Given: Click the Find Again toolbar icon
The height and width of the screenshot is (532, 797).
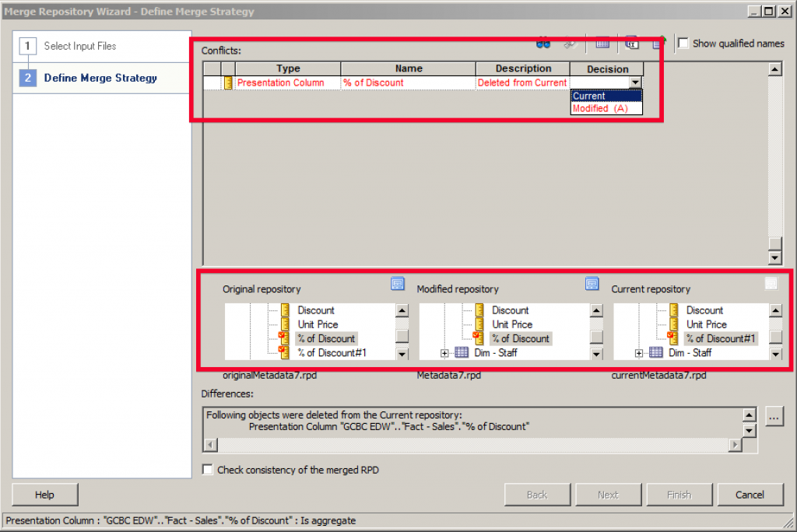Looking at the screenshot, I should pyautogui.click(x=569, y=44).
